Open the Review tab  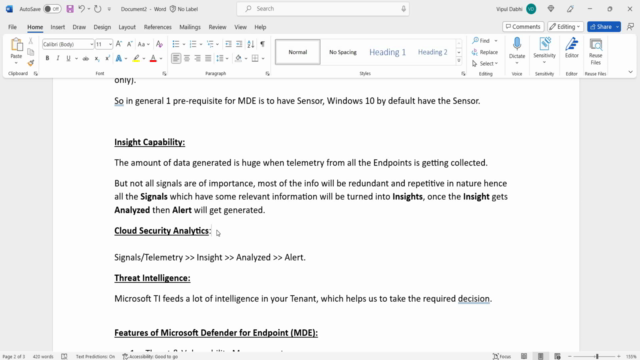pos(217,27)
